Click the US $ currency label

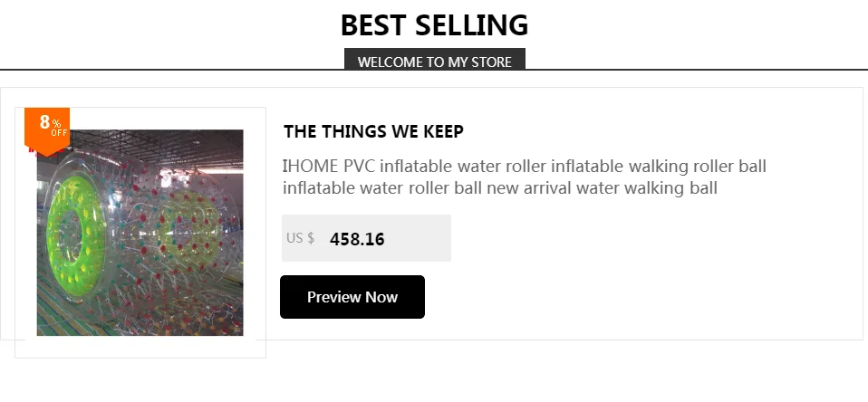301,238
